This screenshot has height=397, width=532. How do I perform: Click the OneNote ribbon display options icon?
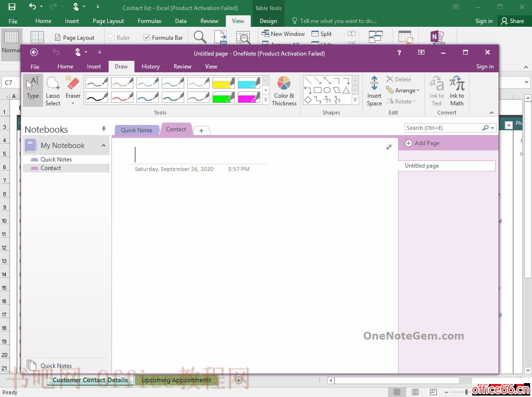[421, 52]
